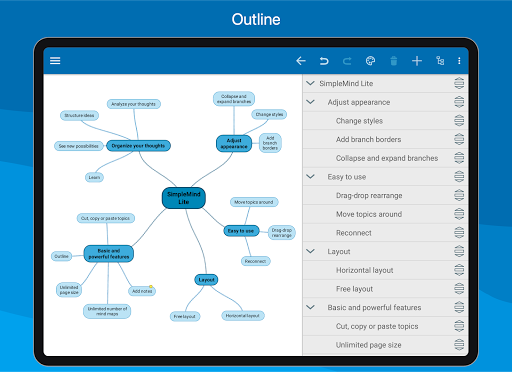Collapse the Layout outline branch
The image size is (512, 372).
(x=310, y=251)
